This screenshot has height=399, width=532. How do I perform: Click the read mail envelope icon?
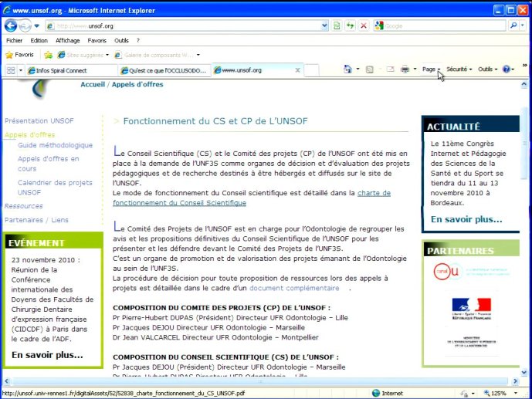coord(391,69)
